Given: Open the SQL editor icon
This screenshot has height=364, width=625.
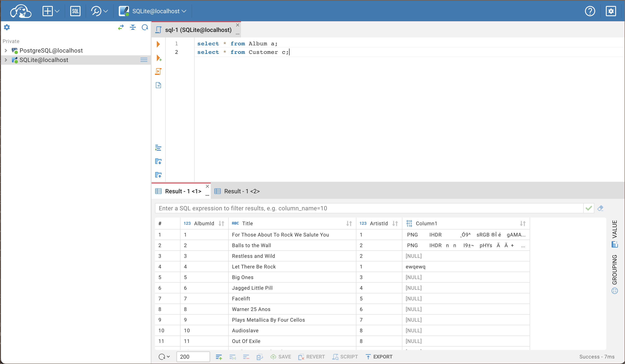Looking at the screenshot, I should tap(75, 11).
